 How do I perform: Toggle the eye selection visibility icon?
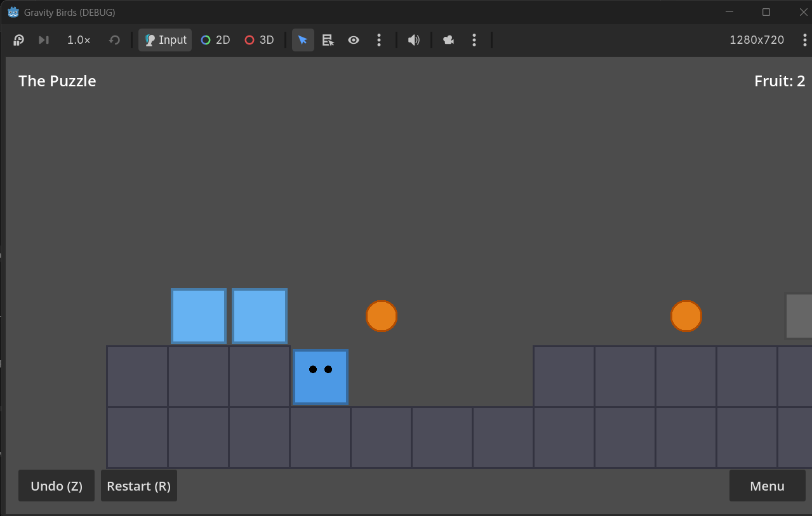(354, 40)
